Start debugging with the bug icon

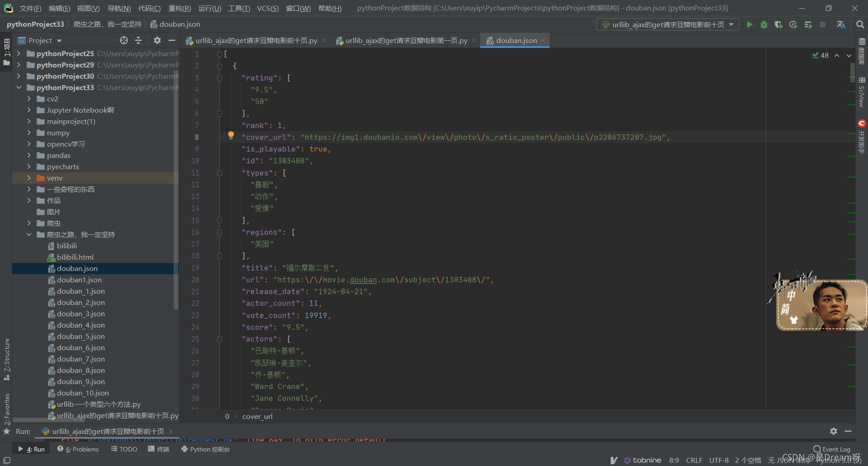[764, 24]
